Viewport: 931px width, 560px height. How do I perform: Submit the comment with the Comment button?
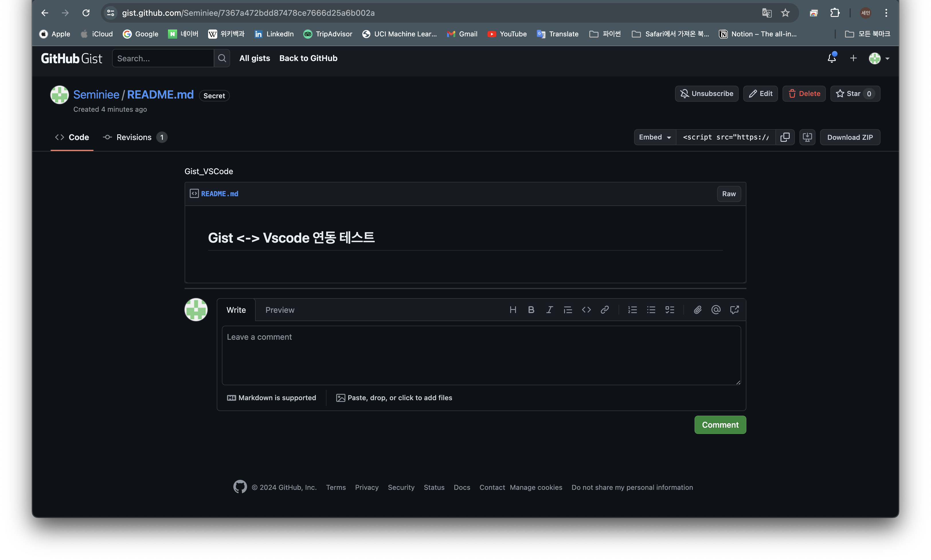[x=720, y=425]
